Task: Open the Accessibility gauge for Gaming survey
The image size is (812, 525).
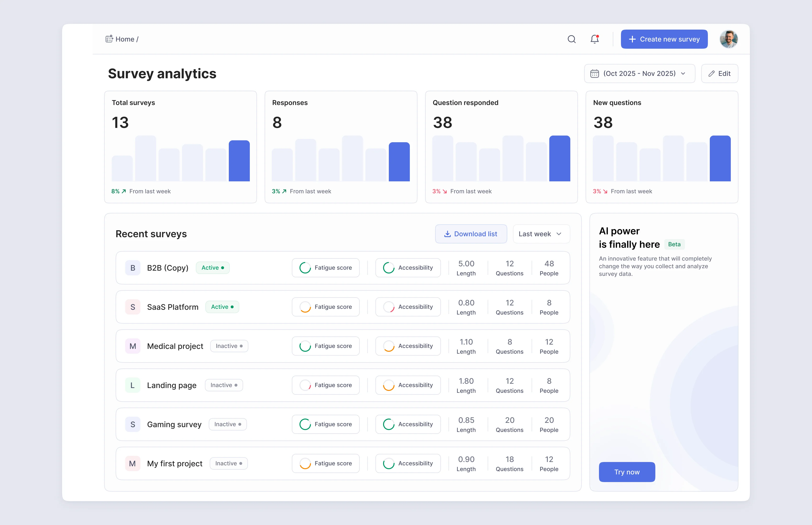Action: (x=388, y=424)
